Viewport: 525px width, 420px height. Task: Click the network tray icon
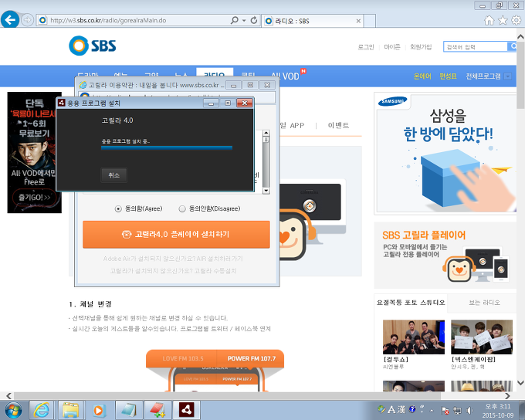pyautogui.click(x=457, y=410)
